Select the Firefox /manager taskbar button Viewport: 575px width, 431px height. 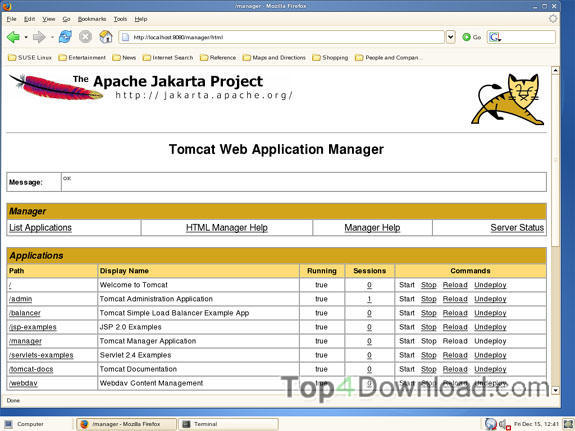[x=126, y=424]
